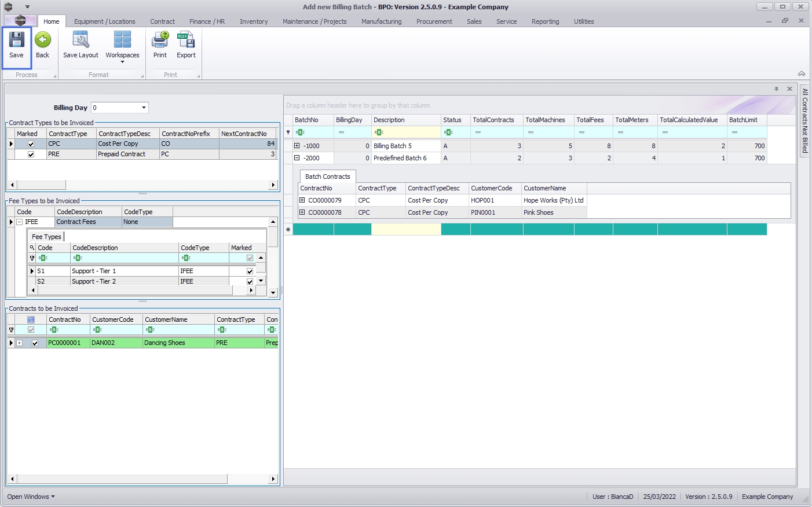Open the Finance / HR ribbon tab
Image resolution: width=812 pixels, height=507 pixels.
[207, 21]
